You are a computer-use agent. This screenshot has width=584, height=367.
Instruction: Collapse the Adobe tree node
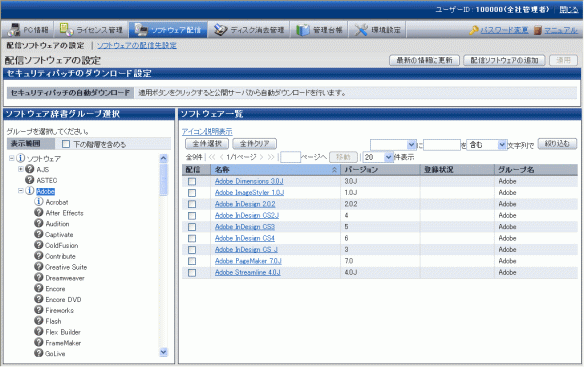[x=21, y=191]
